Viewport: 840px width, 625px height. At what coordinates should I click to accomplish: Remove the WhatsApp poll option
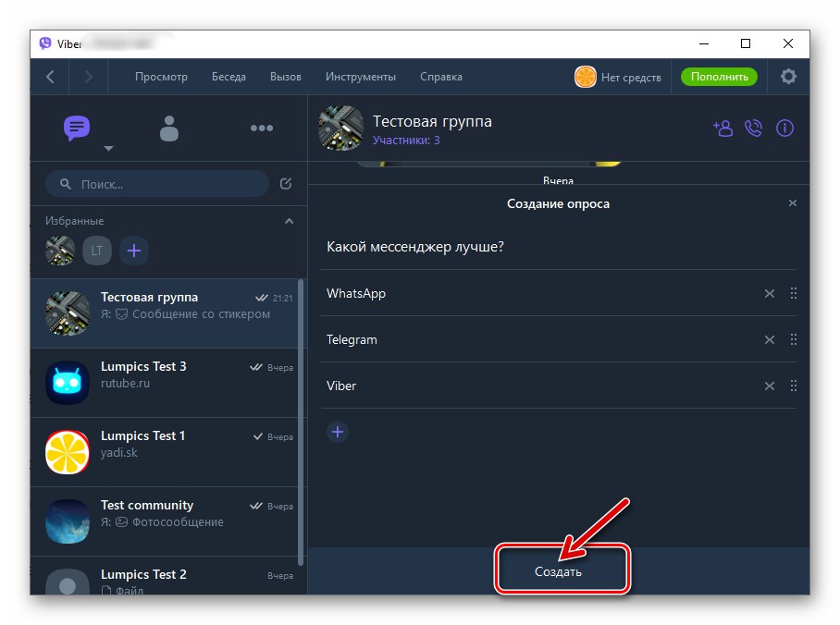tap(770, 293)
